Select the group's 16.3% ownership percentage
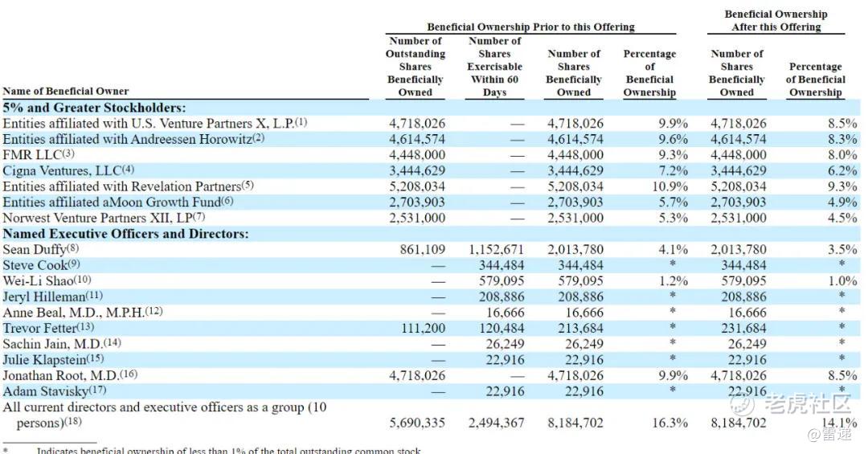Viewport: 868px width, 454px height. 669,423
